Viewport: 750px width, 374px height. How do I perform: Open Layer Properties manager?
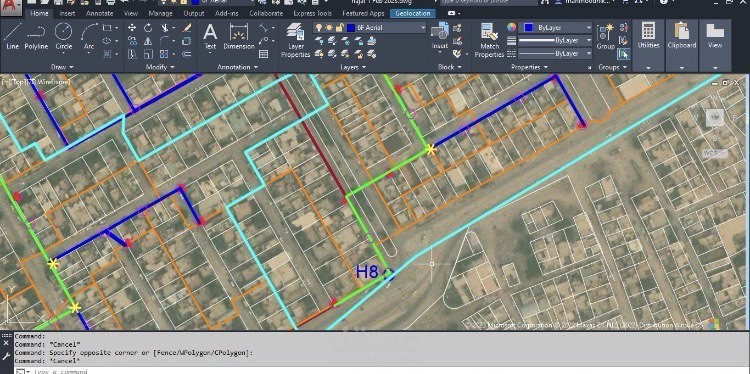(x=296, y=40)
